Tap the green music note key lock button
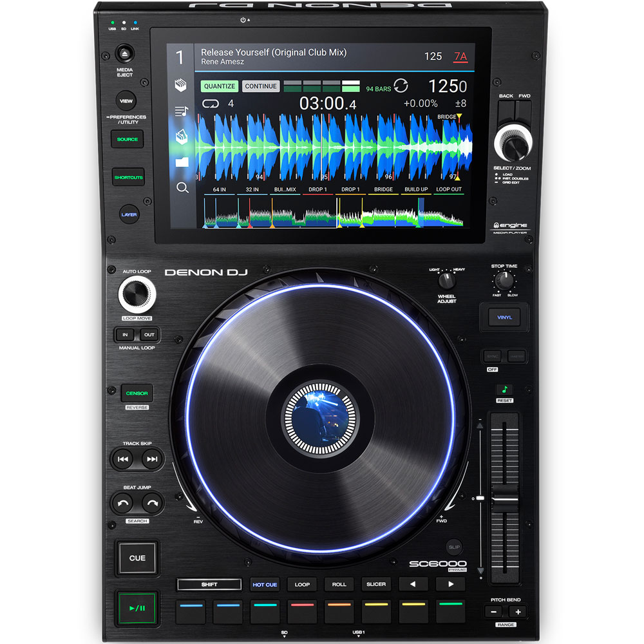The height and width of the screenshot is (644, 644). [504, 390]
